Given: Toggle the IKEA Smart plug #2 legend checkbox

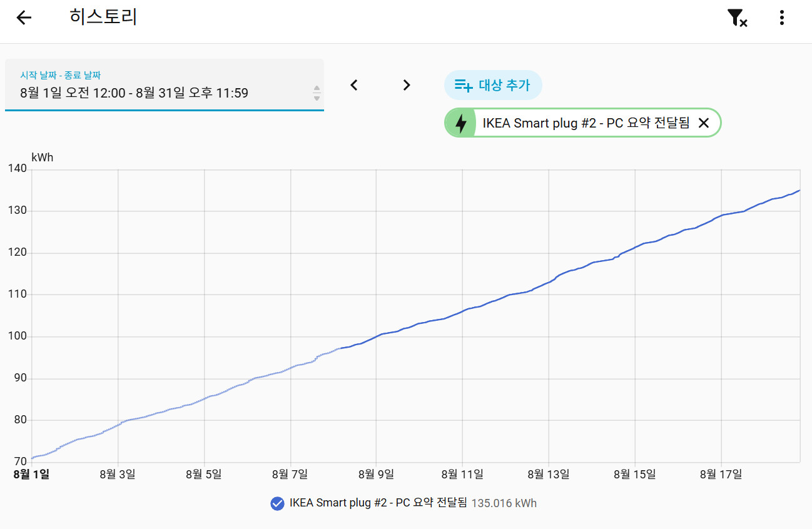Looking at the screenshot, I should click(x=278, y=503).
